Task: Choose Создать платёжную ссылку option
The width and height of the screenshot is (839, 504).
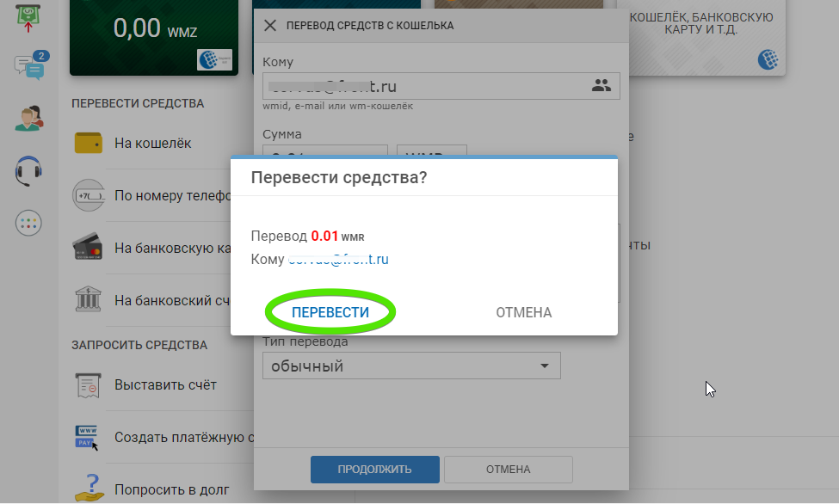Action: coord(183,437)
